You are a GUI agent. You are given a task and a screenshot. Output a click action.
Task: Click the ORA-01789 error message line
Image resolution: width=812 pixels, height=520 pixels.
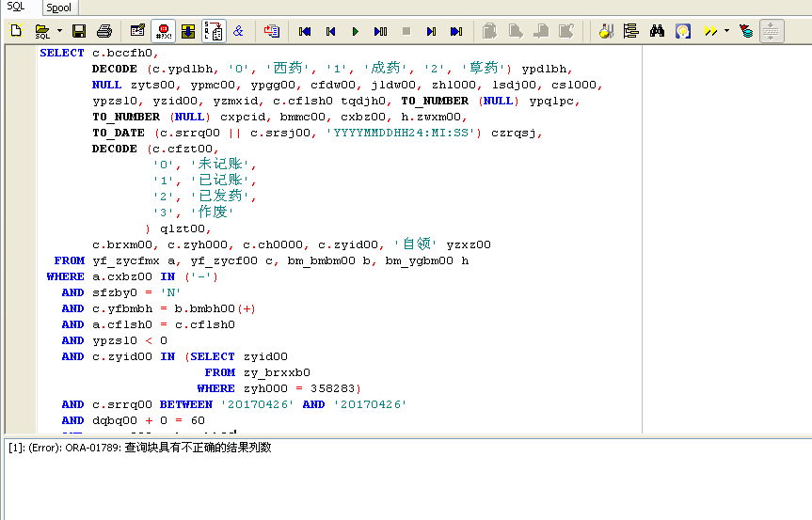pyautogui.click(x=139, y=448)
